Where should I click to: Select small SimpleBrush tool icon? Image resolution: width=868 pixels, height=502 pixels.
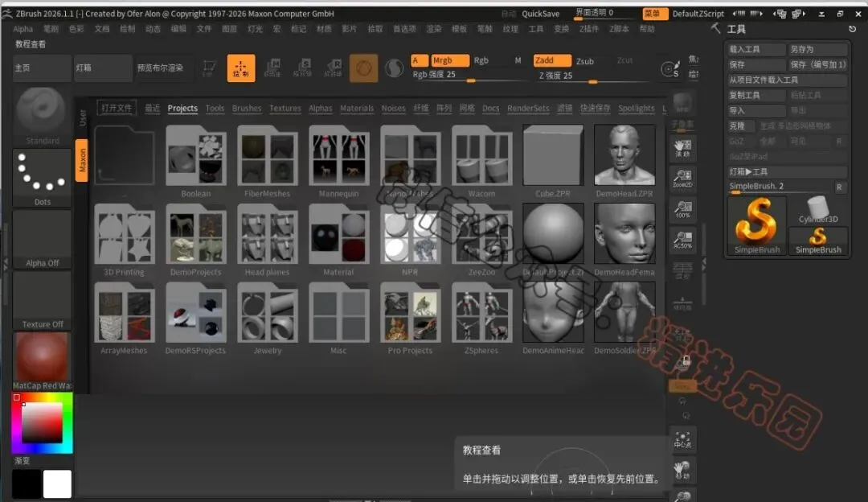818,241
